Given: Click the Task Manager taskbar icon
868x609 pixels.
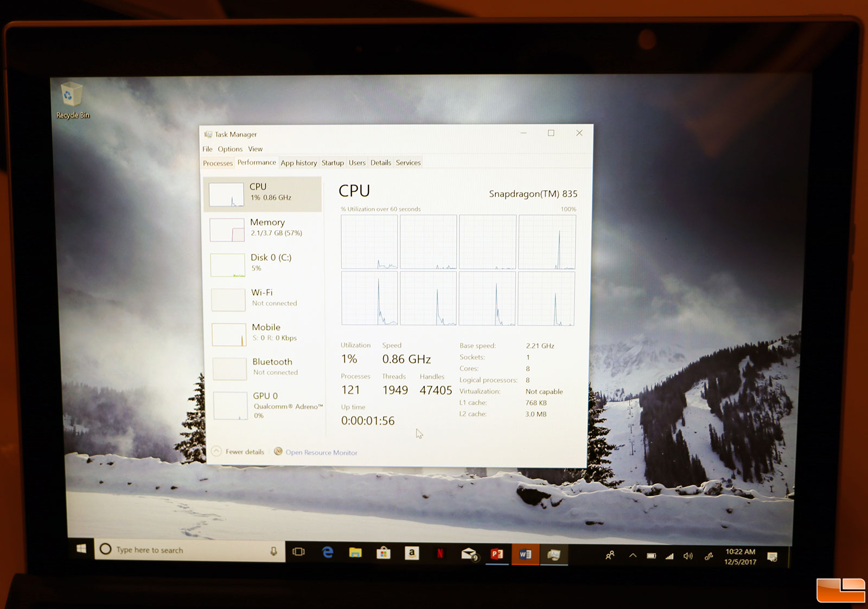Looking at the screenshot, I should pos(554,555).
